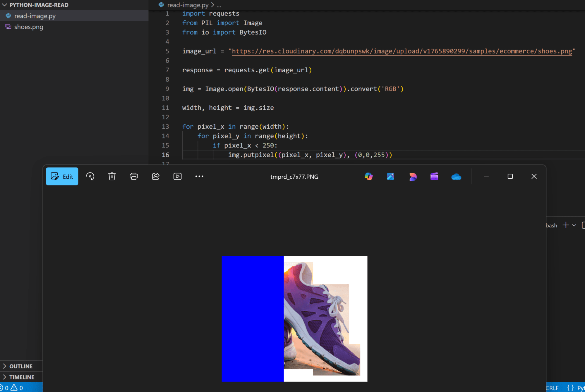Click the Edit button in Photos

[62, 177]
